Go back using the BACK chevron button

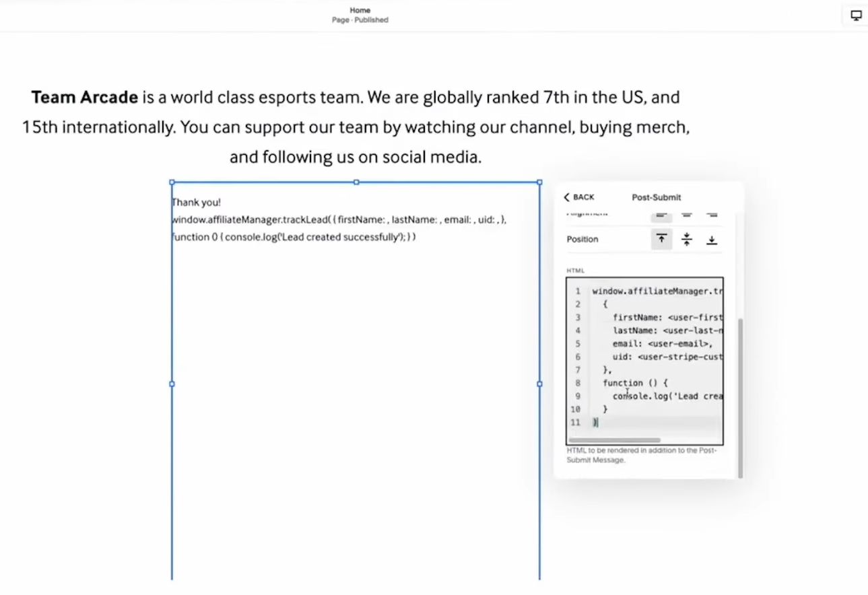[579, 197]
